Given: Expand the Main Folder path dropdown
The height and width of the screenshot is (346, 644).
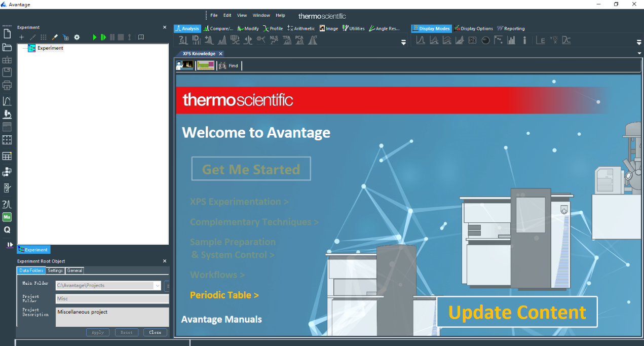Looking at the screenshot, I should point(157,286).
